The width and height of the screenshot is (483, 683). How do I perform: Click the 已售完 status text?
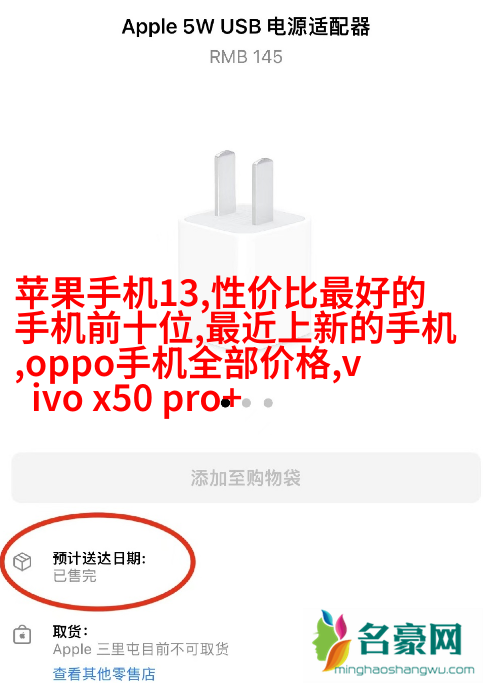74,576
